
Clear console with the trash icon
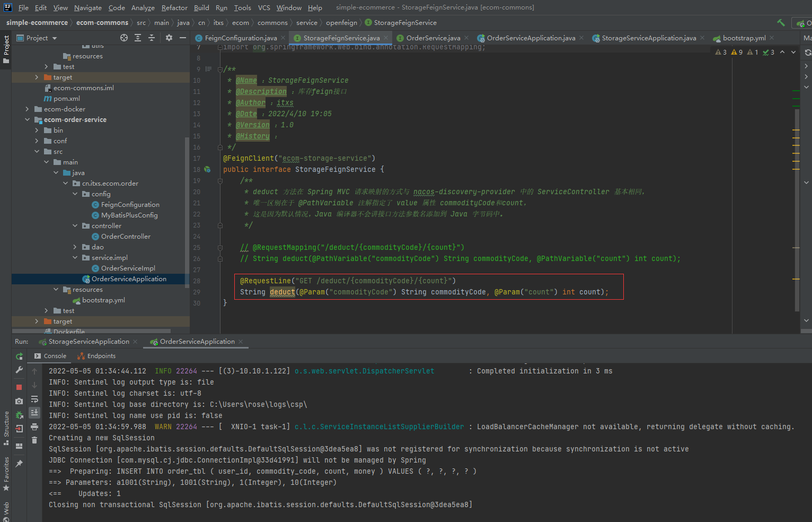pyautogui.click(x=34, y=440)
